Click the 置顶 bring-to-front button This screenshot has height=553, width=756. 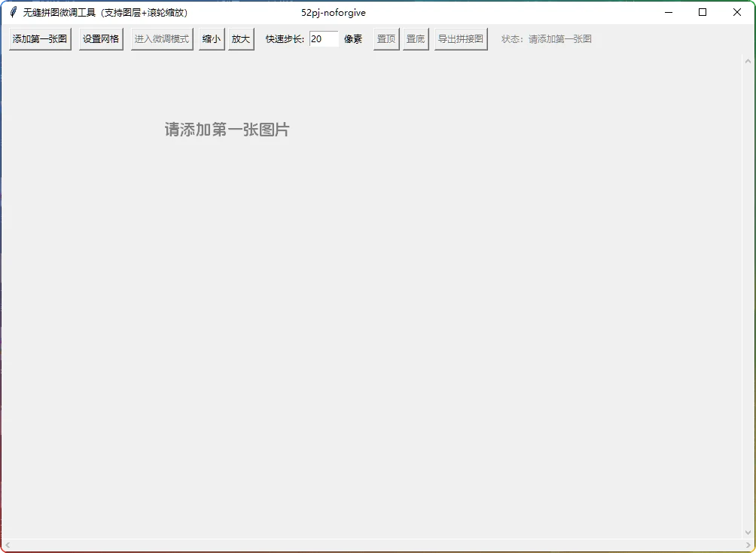(386, 38)
